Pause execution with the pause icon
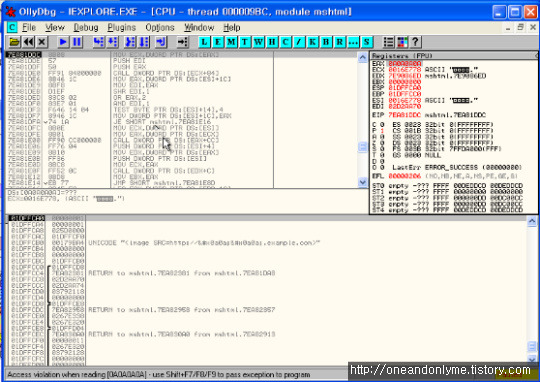 point(77,42)
